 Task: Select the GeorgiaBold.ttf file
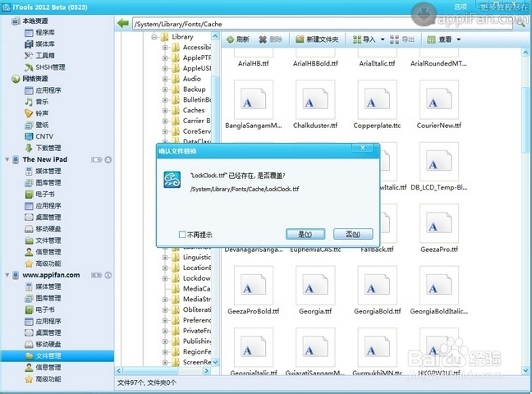click(x=377, y=291)
